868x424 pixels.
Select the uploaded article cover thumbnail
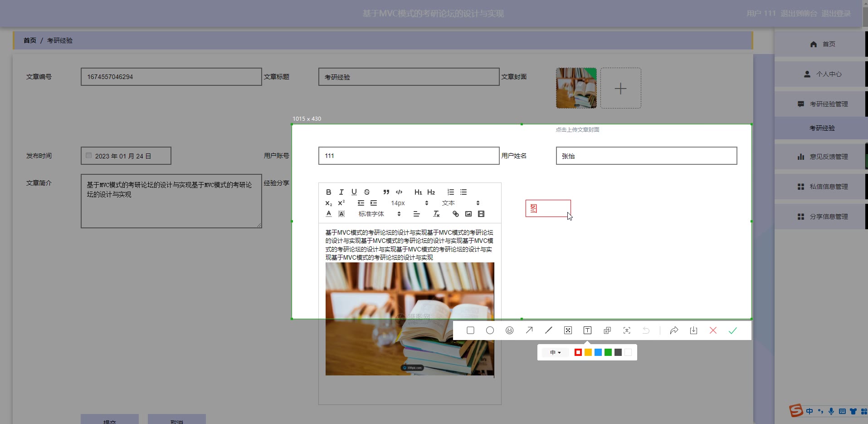click(576, 88)
